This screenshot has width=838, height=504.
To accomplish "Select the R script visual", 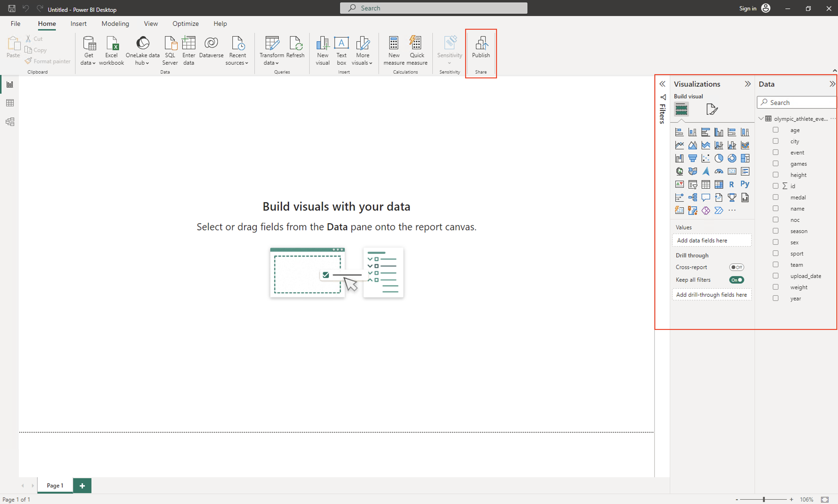I will click(732, 184).
